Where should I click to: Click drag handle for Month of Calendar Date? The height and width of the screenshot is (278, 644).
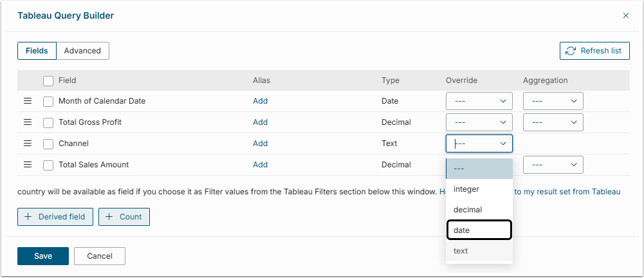point(28,101)
